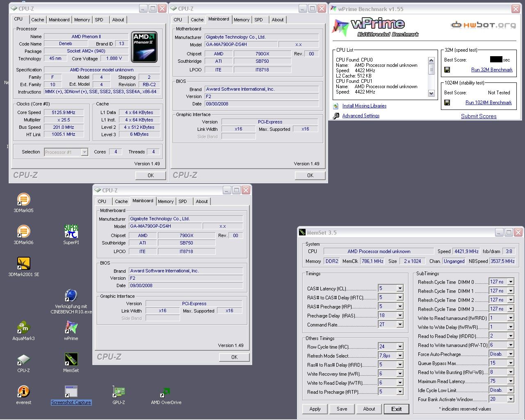Click the Multiplier x 25.5 value
The width and height of the screenshot is (525, 420).
tap(64, 120)
